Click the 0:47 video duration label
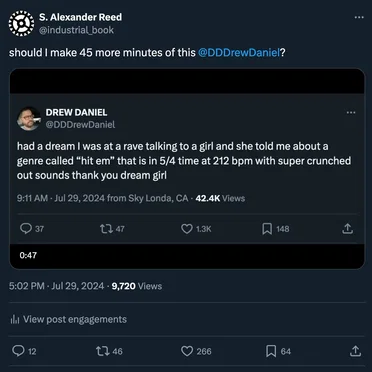 click(28, 256)
